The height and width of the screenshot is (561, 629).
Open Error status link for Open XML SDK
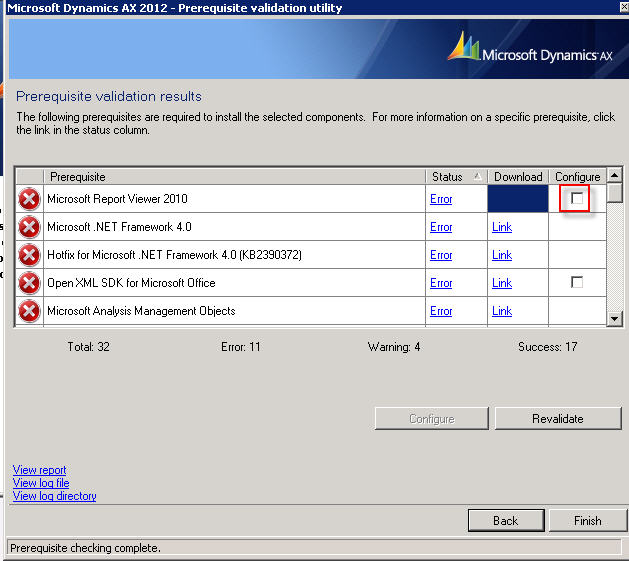point(441,283)
